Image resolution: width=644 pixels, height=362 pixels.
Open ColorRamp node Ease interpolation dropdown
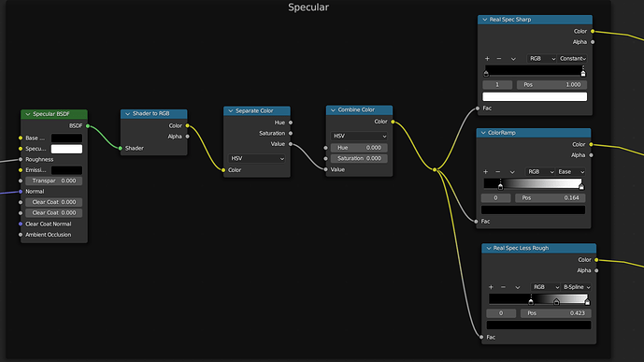point(570,172)
